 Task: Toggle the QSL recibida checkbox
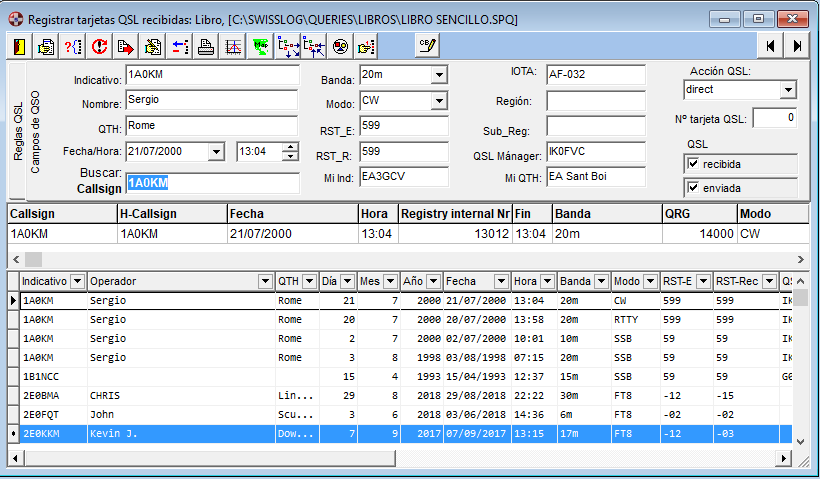pyautogui.click(x=693, y=163)
